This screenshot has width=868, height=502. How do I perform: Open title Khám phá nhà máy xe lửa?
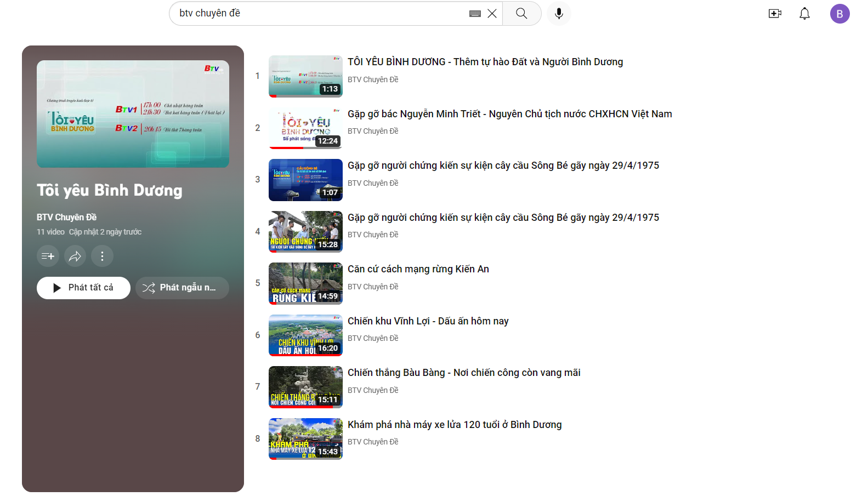pyautogui.click(x=455, y=425)
